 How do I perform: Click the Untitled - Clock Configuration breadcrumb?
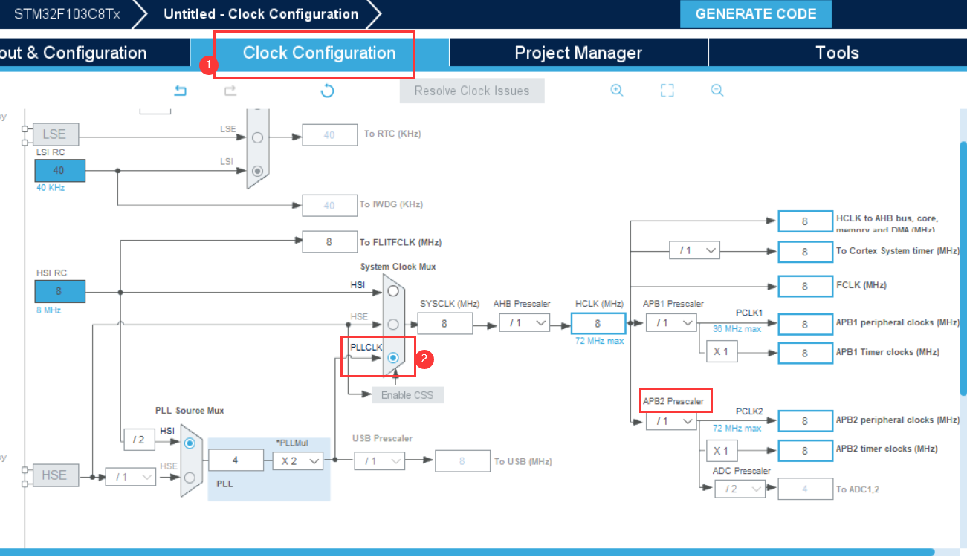tap(261, 14)
